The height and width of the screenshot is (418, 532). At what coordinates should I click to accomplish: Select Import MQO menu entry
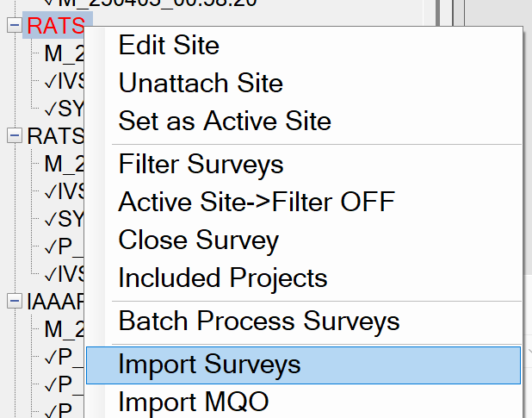[193, 401]
